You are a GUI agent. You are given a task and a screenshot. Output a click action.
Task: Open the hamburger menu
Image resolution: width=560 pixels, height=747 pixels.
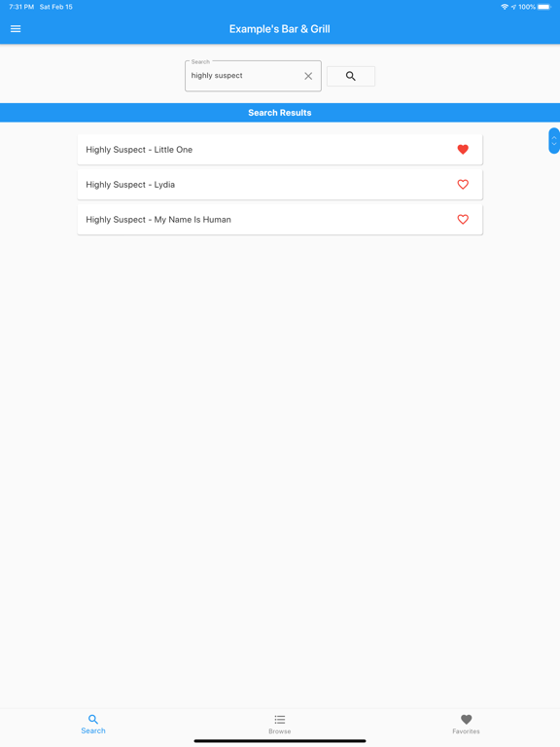click(16, 29)
